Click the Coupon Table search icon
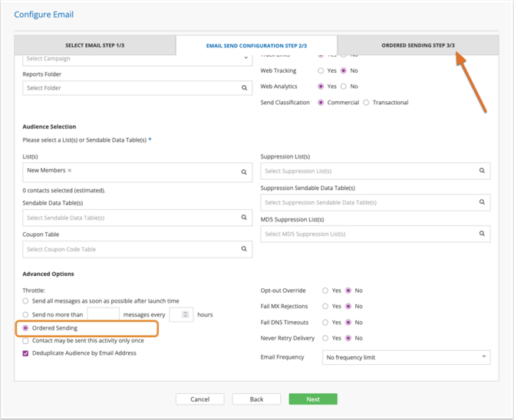Screen dimensions: 514x420 [x=244, y=248]
